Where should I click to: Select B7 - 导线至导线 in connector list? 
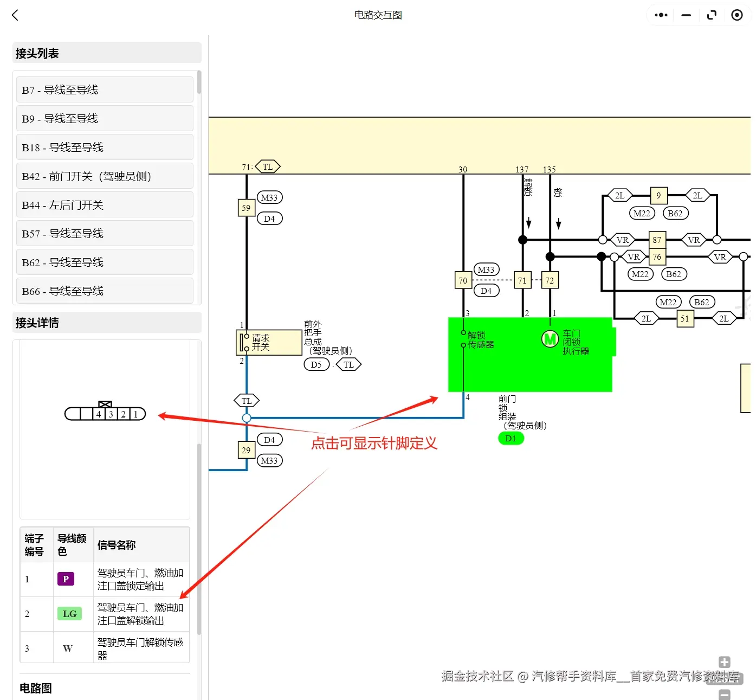[105, 89]
